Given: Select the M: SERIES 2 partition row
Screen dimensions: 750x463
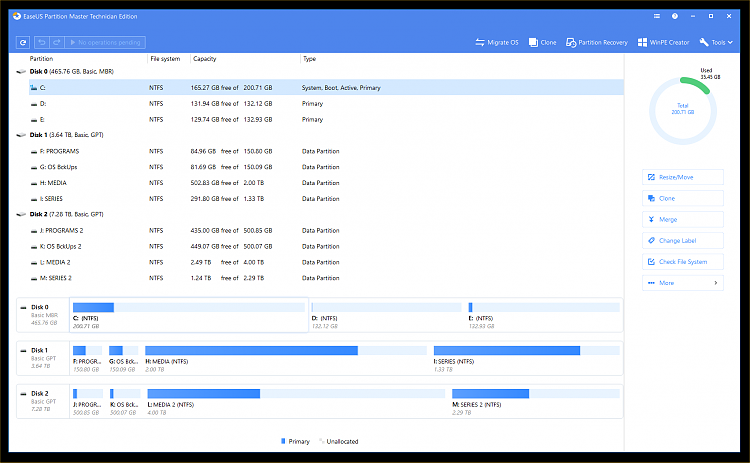Looking at the screenshot, I should [x=326, y=278].
